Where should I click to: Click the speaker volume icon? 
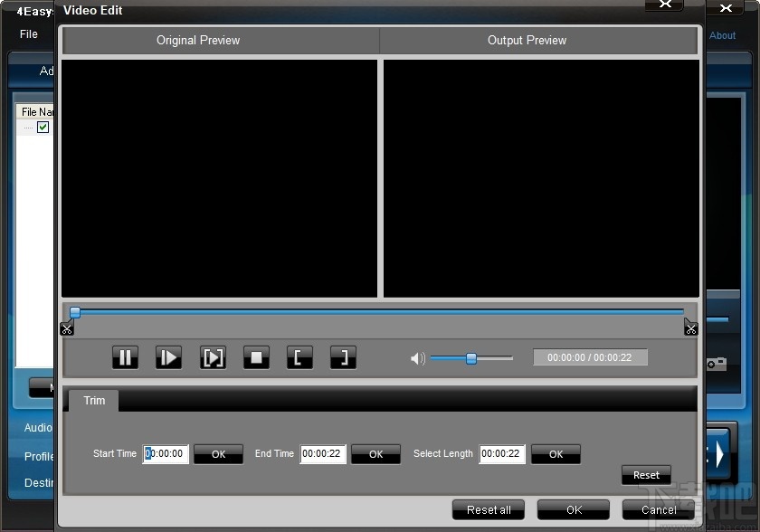417,358
